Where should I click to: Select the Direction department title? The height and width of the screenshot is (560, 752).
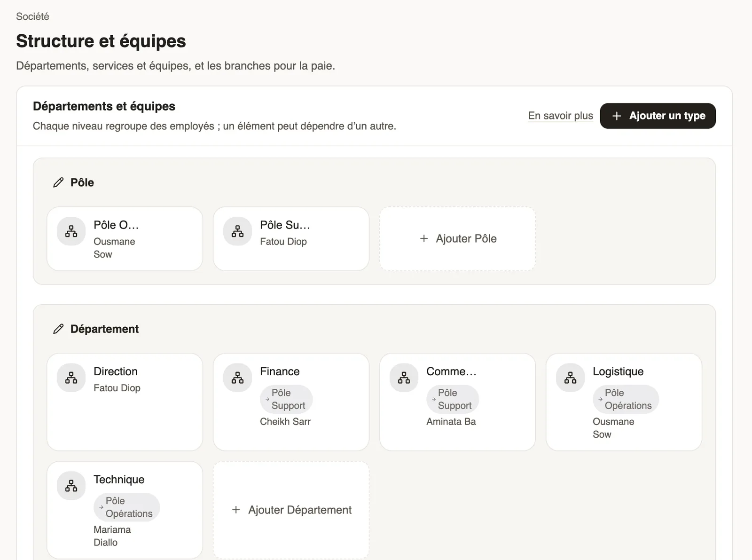point(116,371)
